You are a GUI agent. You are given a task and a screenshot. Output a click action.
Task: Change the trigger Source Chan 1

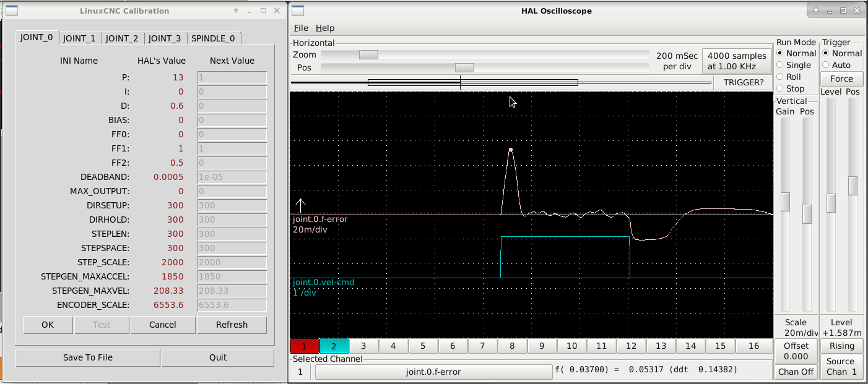coord(841,367)
